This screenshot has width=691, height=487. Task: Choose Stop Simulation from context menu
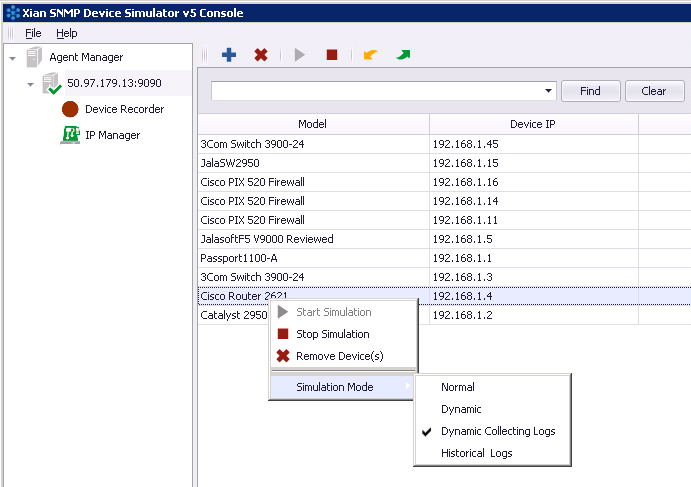[343, 334]
